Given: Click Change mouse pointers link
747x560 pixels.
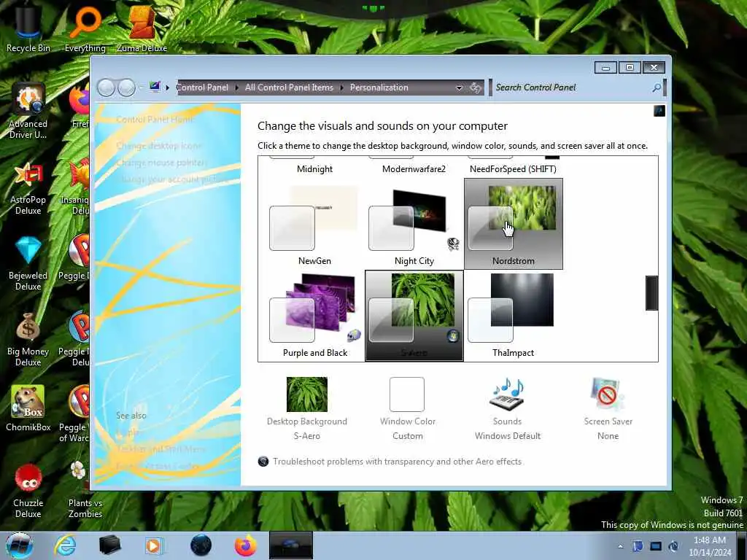Looking at the screenshot, I should coord(161,163).
